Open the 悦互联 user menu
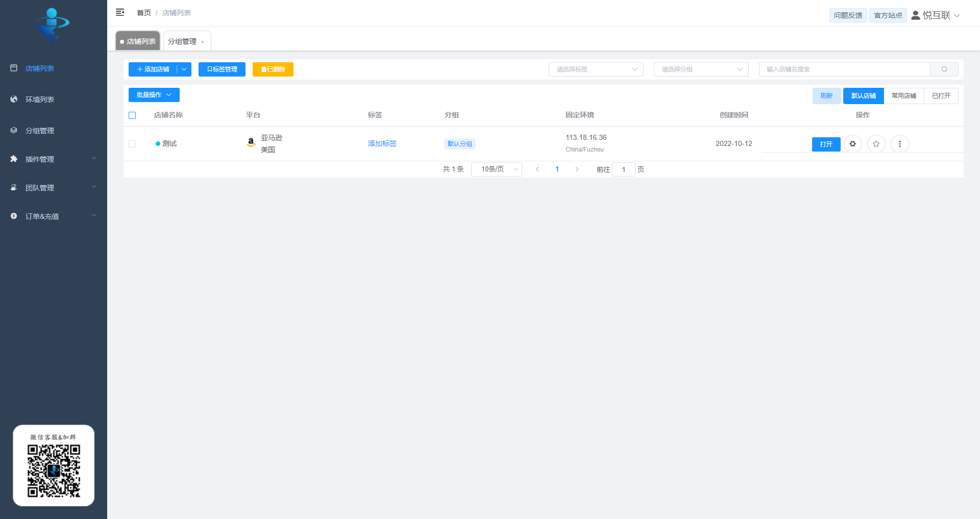The image size is (980, 519). pos(936,15)
